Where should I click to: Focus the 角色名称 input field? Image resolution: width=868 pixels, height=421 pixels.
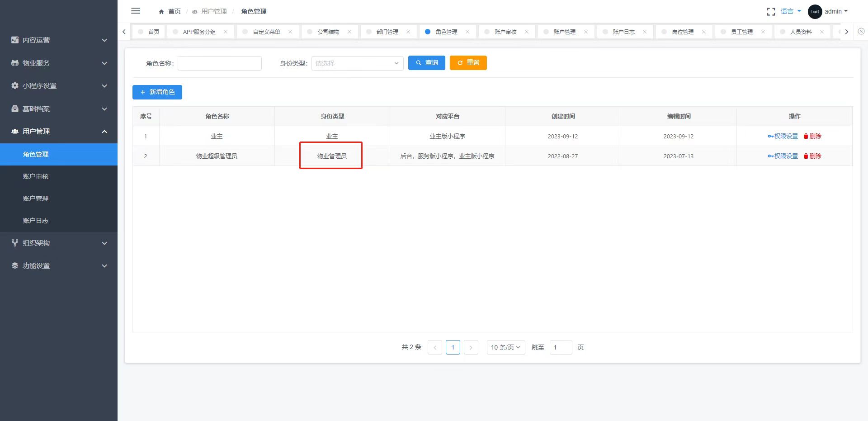pyautogui.click(x=220, y=63)
